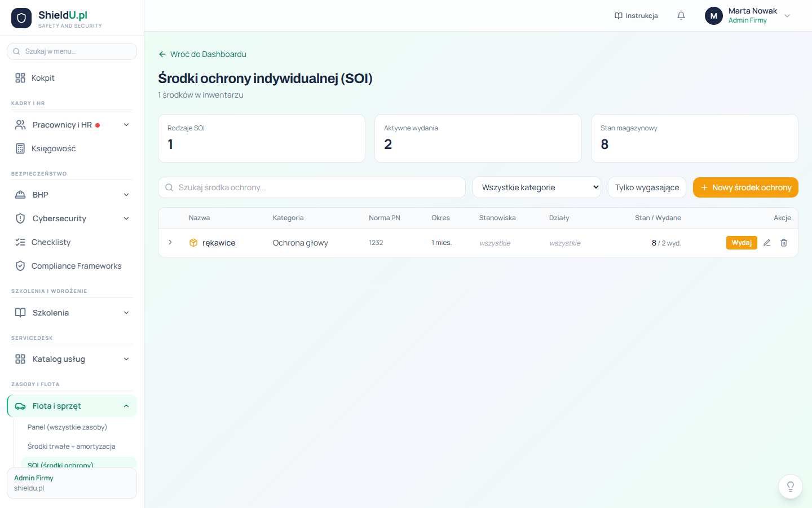The width and height of the screenshot is (812, 508).
Task: Open the Wszystkie kategorie dropdown
Action: point(537,187)
